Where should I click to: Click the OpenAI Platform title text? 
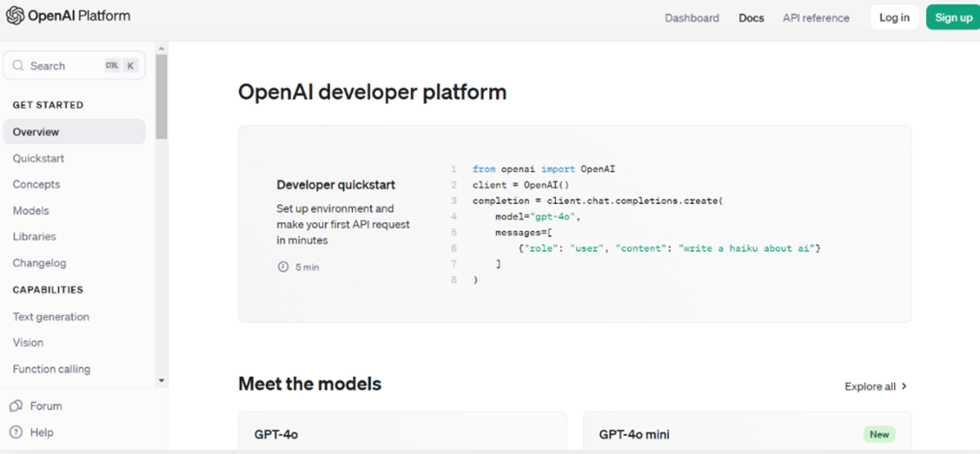79,16
